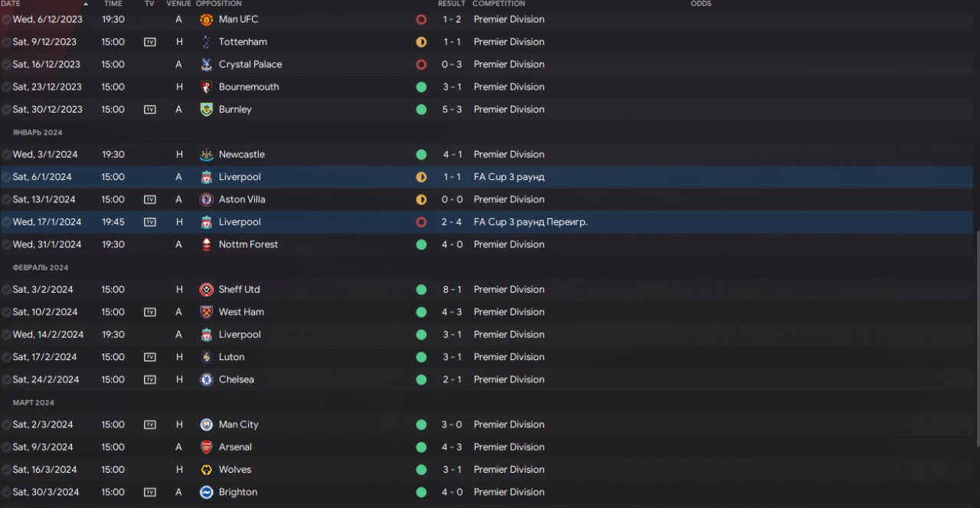The image size is (980, 508).
Task: Click the sort arrow on the Date column
Action: coord(86,4)
